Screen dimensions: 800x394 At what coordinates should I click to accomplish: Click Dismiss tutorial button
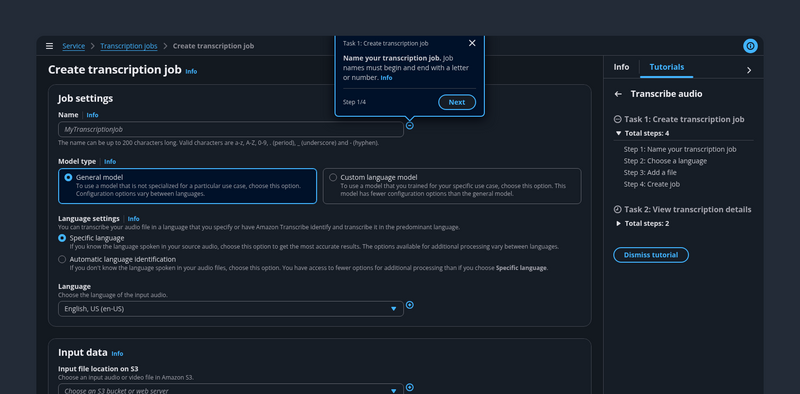point(651,255)
